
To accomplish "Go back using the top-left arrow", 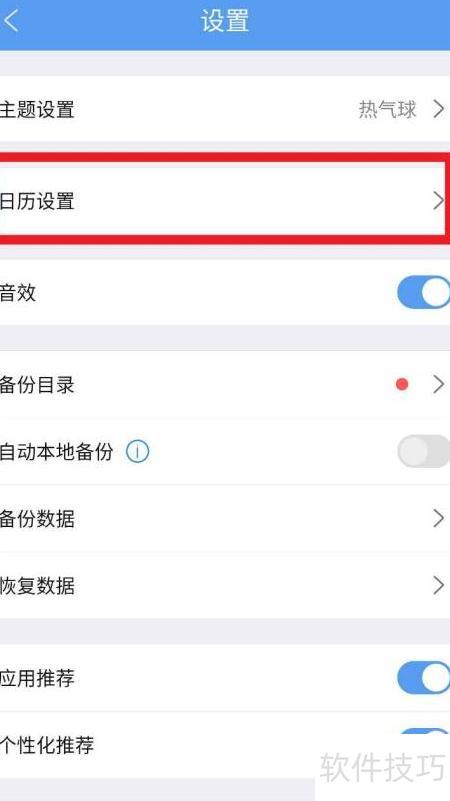I will point(11,21).
